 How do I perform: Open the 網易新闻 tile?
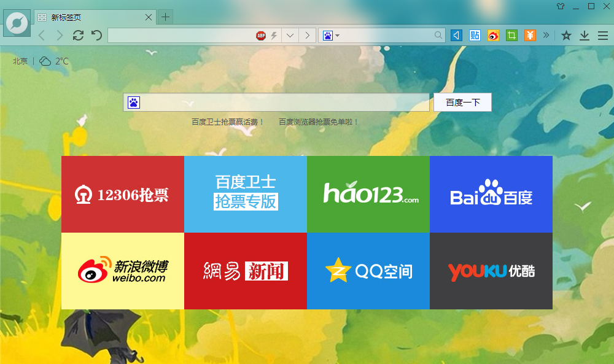click(246, 271)
